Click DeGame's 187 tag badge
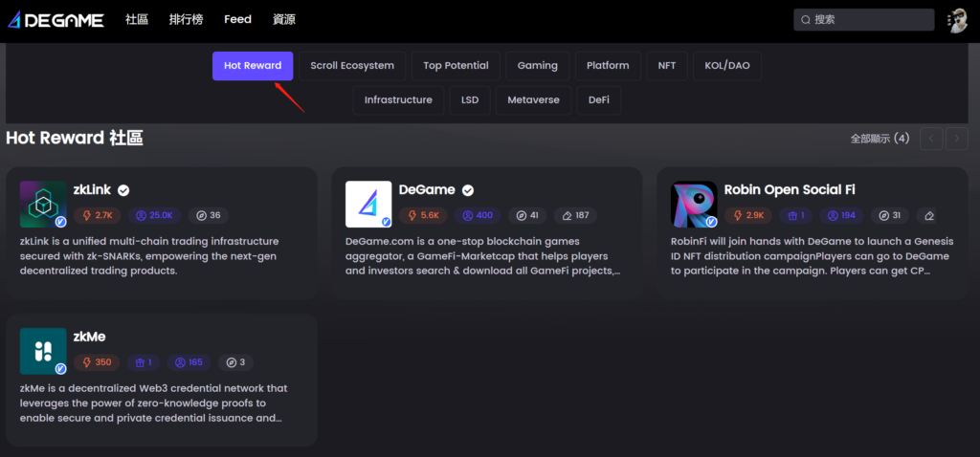 [x=575, y=215]
